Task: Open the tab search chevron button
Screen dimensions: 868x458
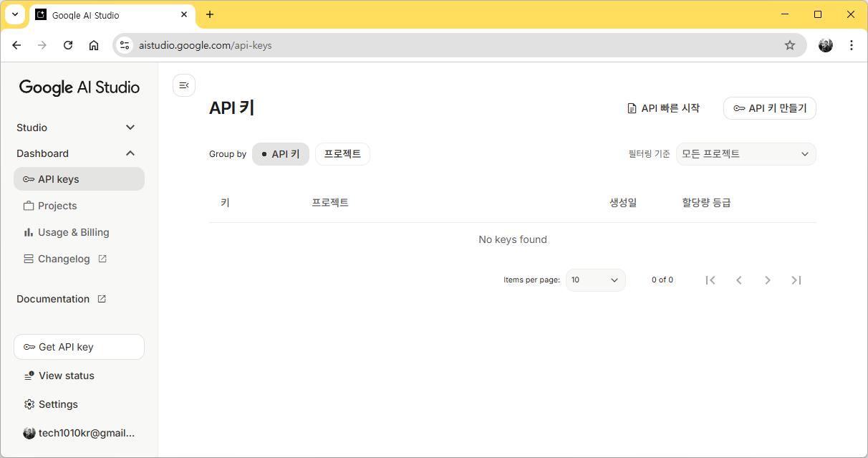Action: point(15,14)
